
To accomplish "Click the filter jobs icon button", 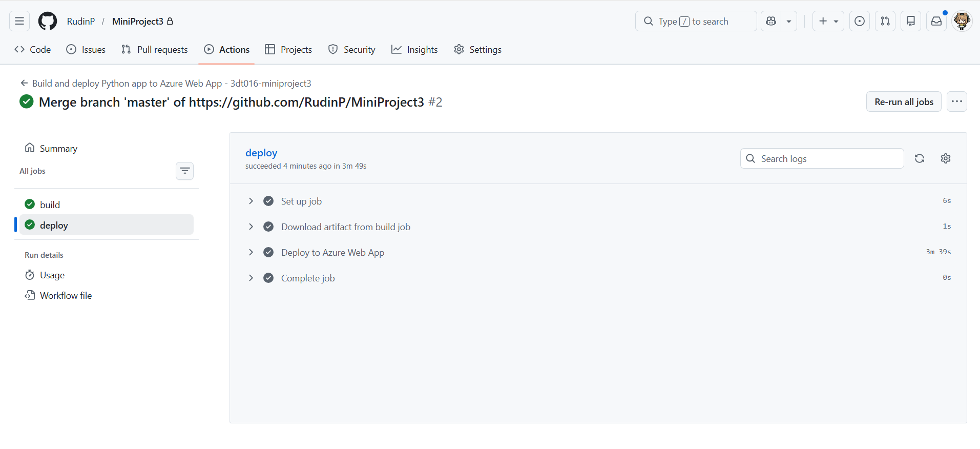I will (x=184, y=171).
